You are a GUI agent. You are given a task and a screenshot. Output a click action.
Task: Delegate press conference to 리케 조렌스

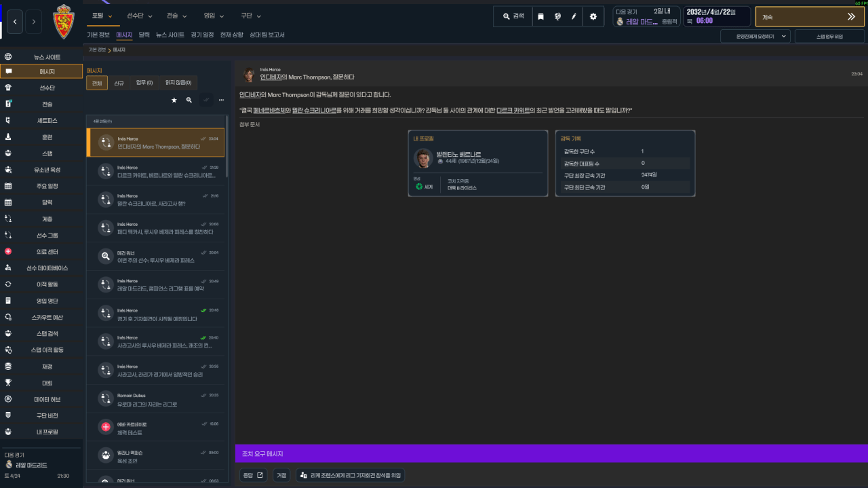pyautogui.click(x=351, y=475)
